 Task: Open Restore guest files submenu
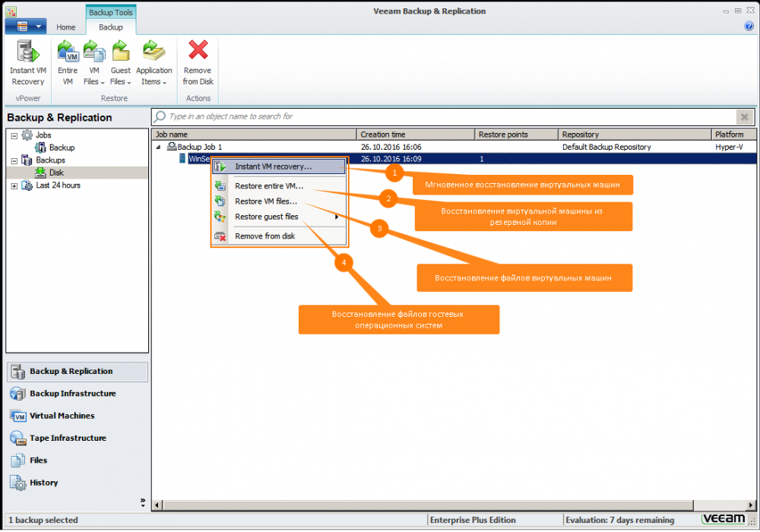[279, 217]
